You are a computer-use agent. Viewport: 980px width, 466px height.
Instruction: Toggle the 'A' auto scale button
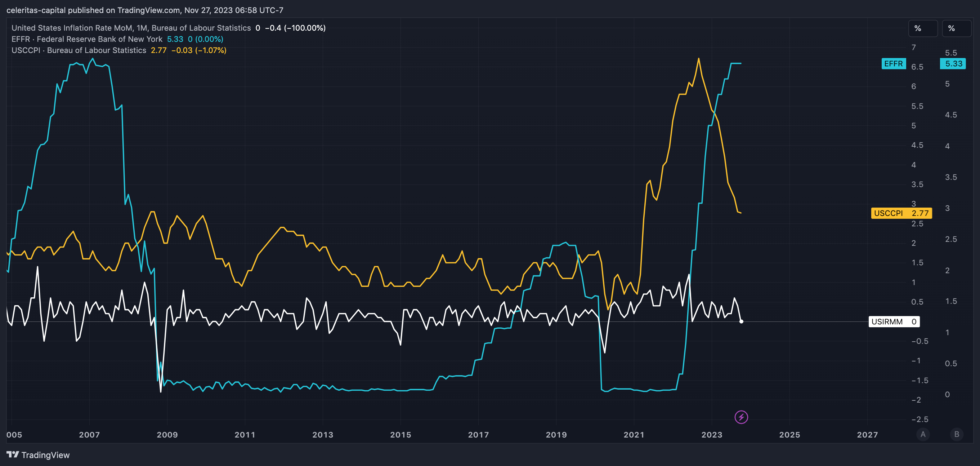(923, 434)
